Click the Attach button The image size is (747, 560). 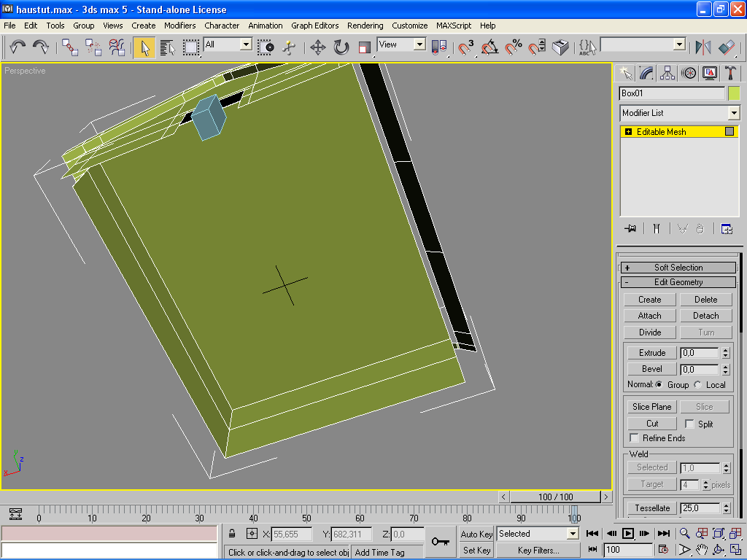649,316
